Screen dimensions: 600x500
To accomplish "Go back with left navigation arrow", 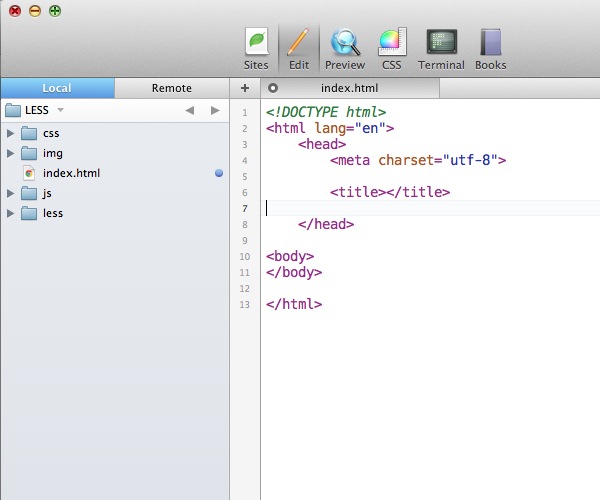I will (x=190, y=111).
